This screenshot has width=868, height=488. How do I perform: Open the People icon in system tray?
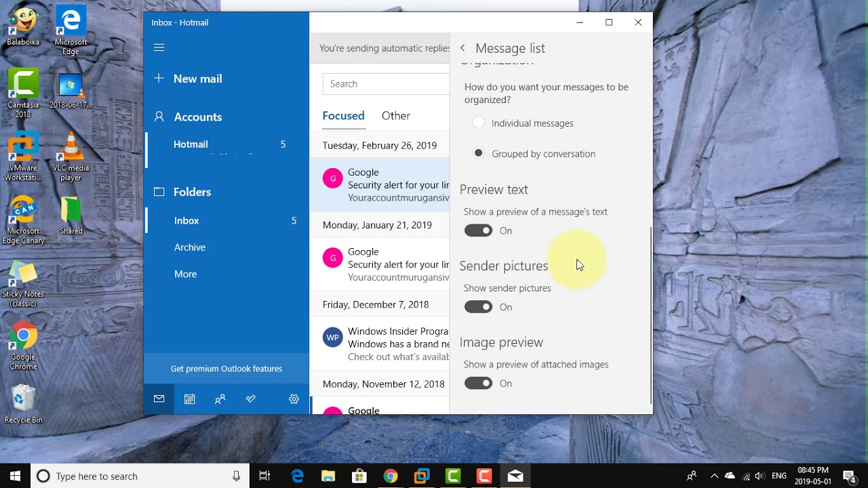click(691, 476)
